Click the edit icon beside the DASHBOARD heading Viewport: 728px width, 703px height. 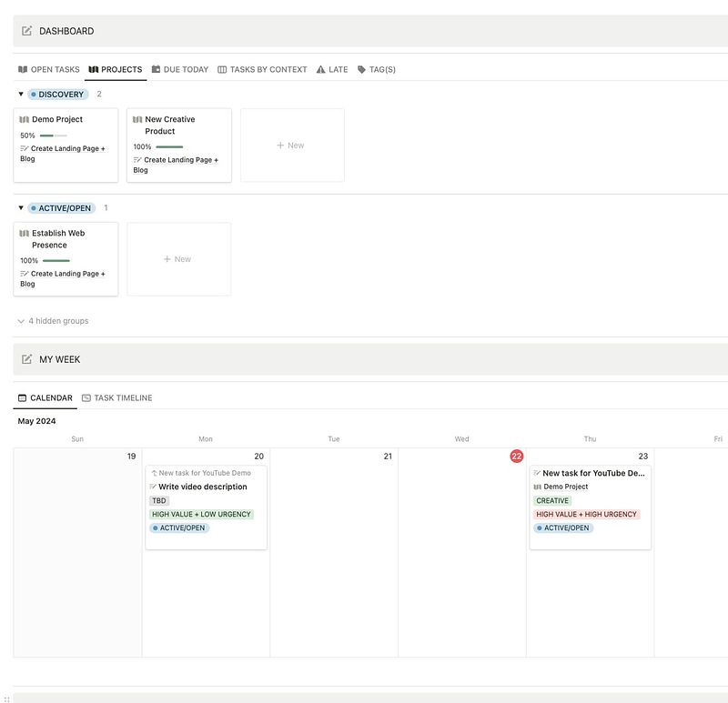25,30
